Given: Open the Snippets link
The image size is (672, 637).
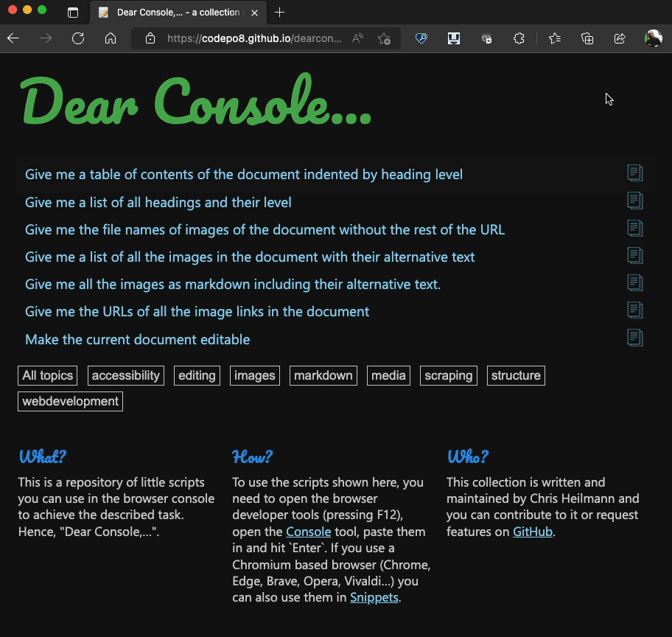Looking at the screenshot, I should pyautogui.click(x=374, y=597).
